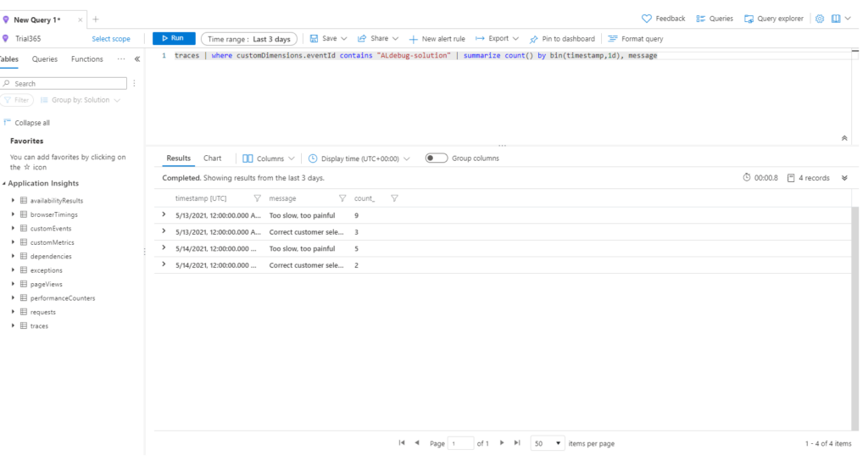Select the exceptions table

click(x=46, y=270)
